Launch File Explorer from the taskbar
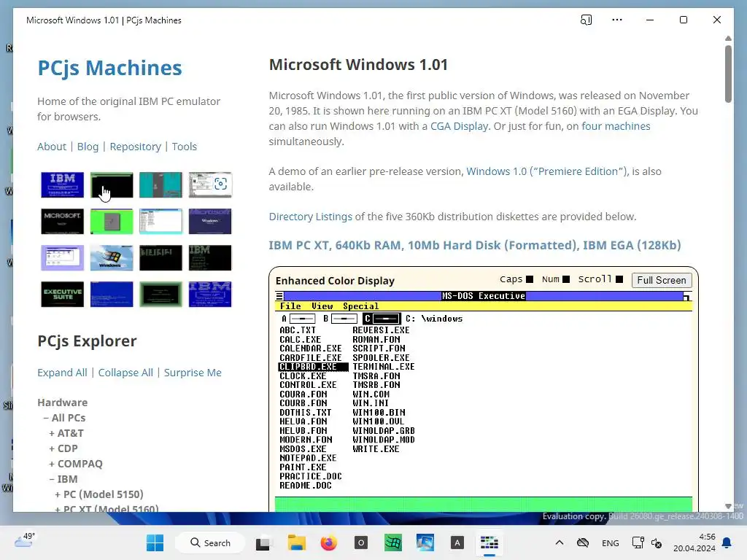The width and height of the screenshot is (747, 560). [296, 542]
